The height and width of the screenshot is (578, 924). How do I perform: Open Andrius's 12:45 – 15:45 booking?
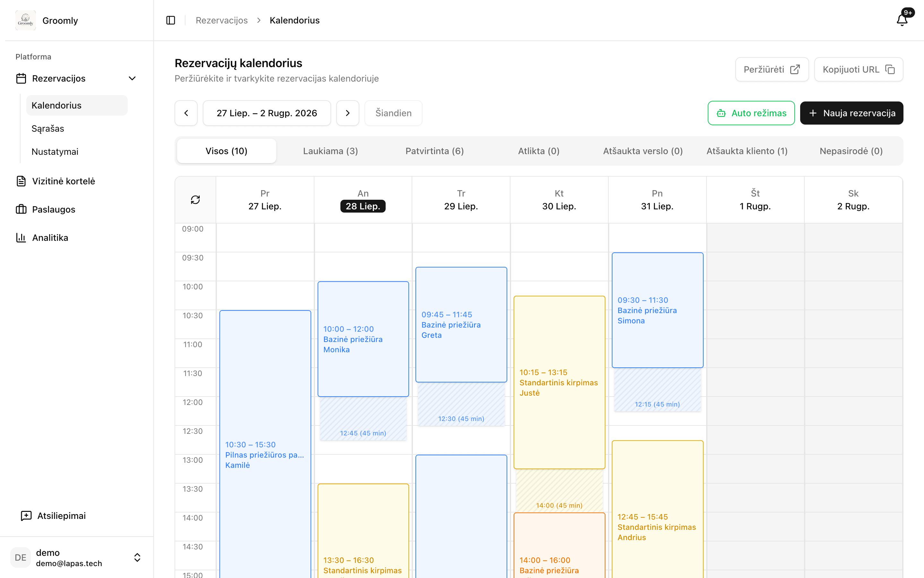coord(657,509)
